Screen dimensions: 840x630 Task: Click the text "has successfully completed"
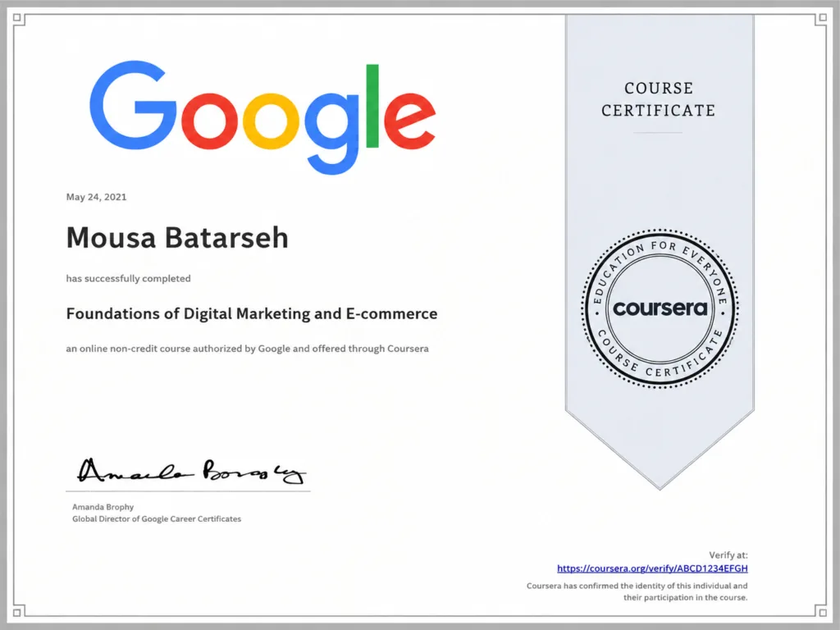128,279
